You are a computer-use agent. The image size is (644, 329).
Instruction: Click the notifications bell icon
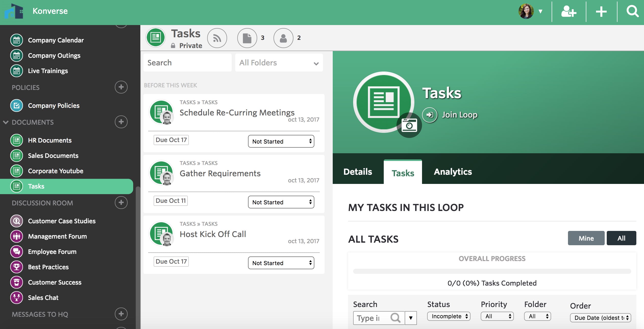click(218, 37)
